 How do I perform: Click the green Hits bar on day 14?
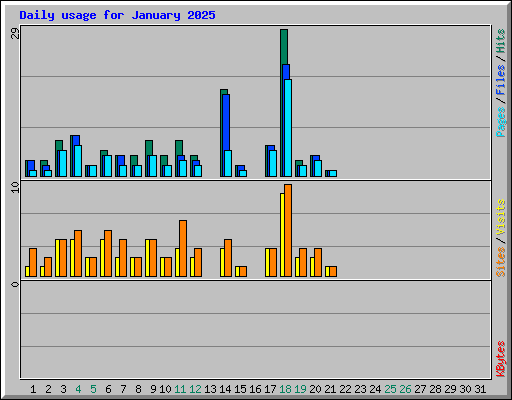[224, 92]
